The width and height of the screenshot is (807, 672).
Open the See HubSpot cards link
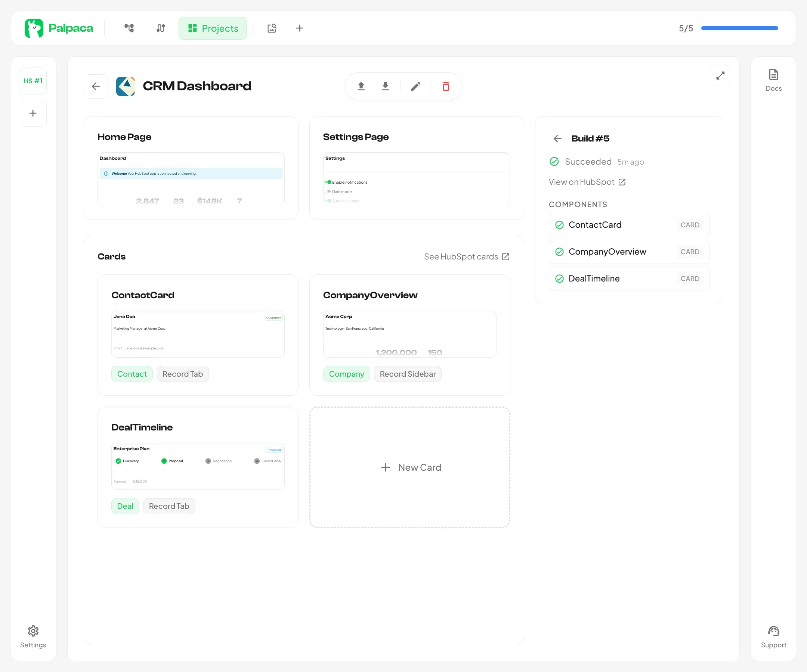[x=467, y=256]
